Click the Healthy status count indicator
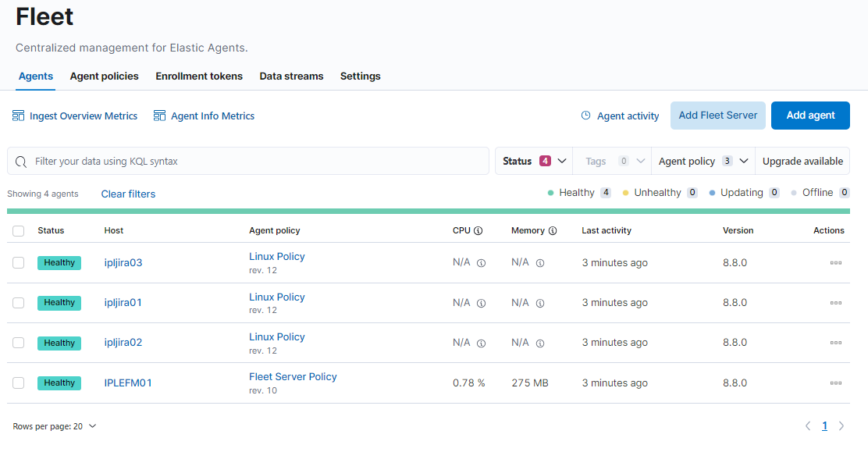The height and width of the screenshot is (452, 868). pos(579,193)
